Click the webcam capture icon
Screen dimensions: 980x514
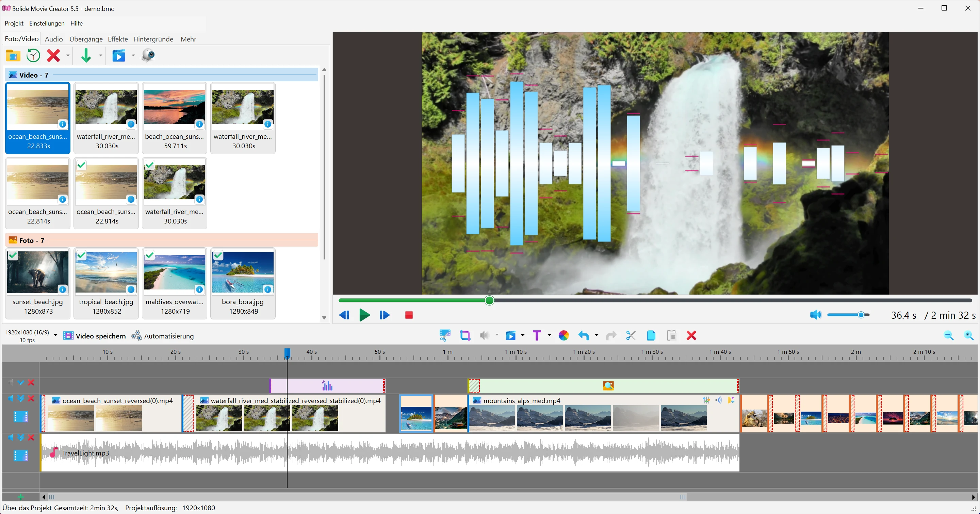(x=148, y=55)
